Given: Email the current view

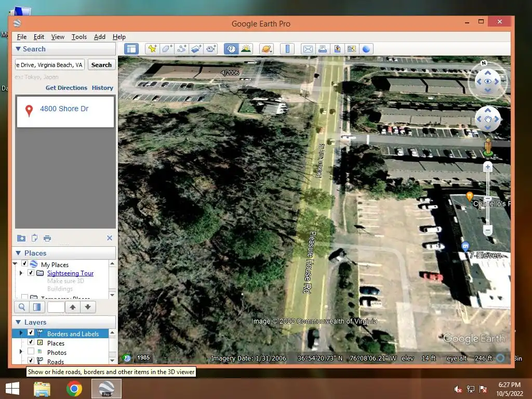Looking at the screenshot, I should 308,49.
